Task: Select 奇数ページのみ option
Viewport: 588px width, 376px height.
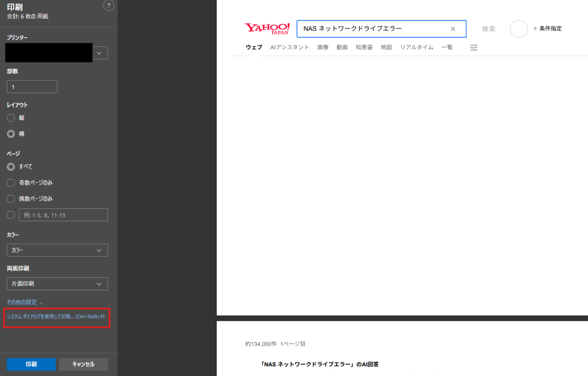Action: click(11, 183)
